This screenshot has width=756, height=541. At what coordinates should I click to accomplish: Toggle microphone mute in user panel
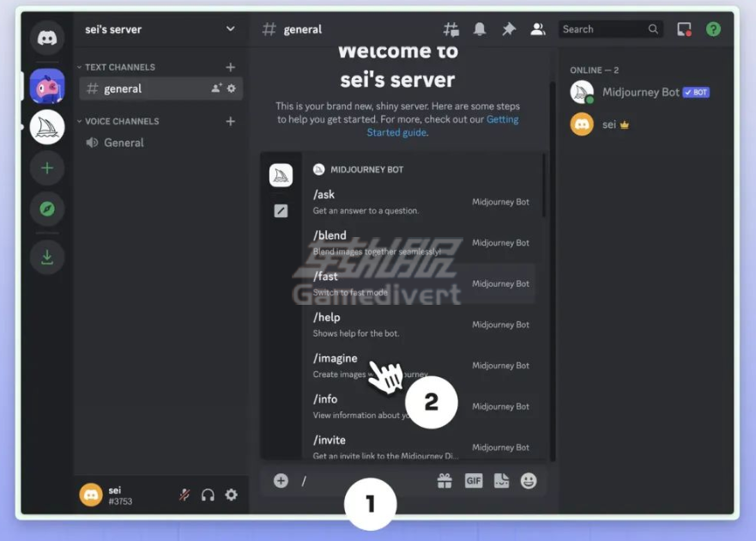tap(184, 495)
